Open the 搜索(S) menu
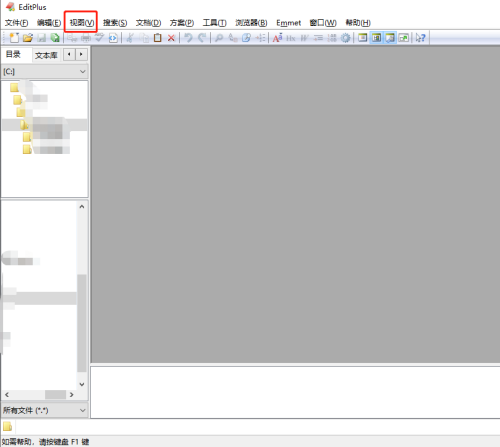This screenshot has width=500, height=447. point(115,23)
